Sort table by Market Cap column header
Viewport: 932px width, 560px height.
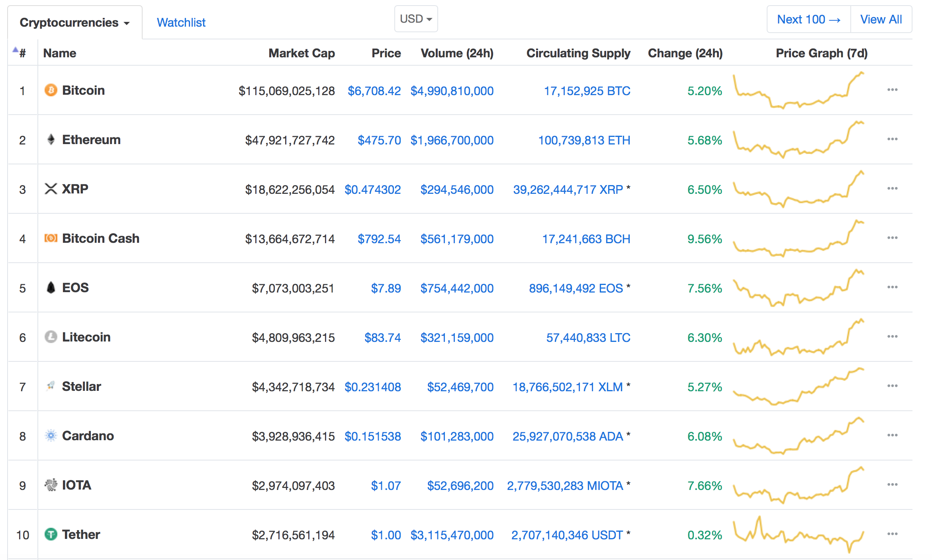(x=302, y=53)
